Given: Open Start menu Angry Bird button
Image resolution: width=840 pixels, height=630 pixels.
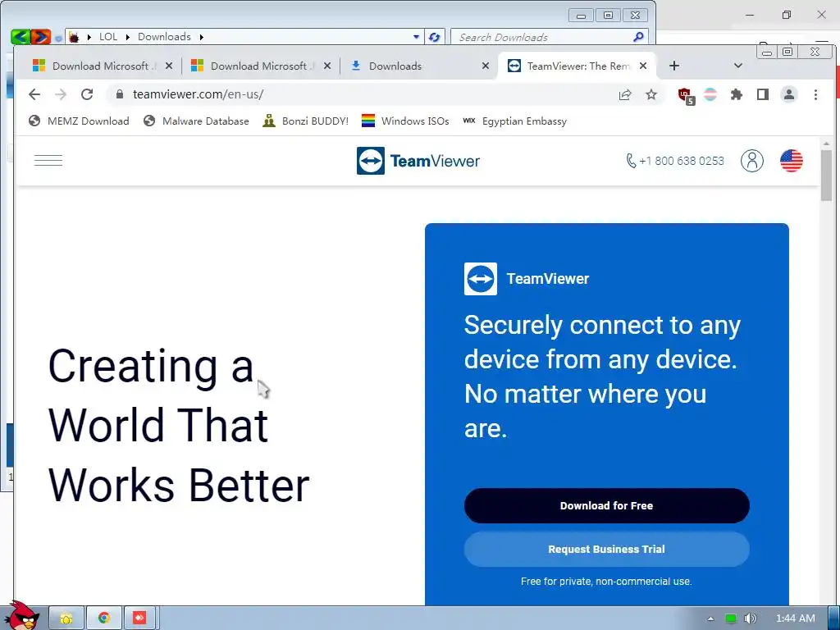Looking at the screenshot, I should (x=22, y=616).
